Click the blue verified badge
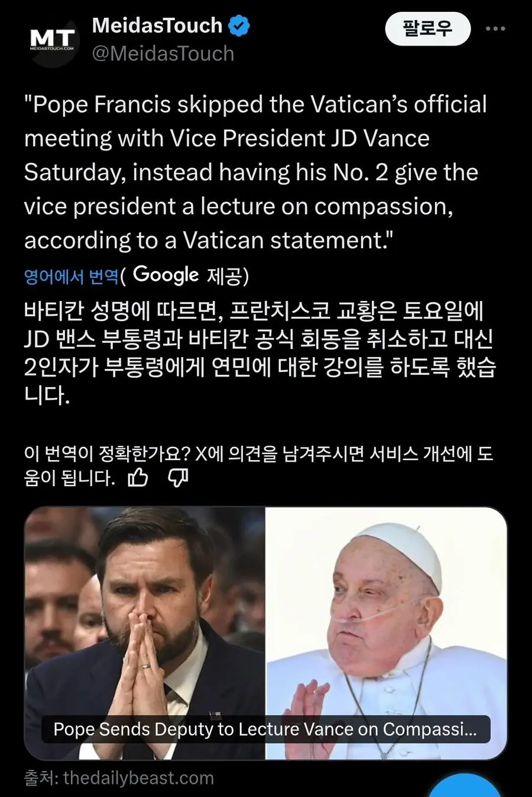Image resolution: width=532 pixels, height=797 pixels. pyautogui.click(x=239, y=26)
